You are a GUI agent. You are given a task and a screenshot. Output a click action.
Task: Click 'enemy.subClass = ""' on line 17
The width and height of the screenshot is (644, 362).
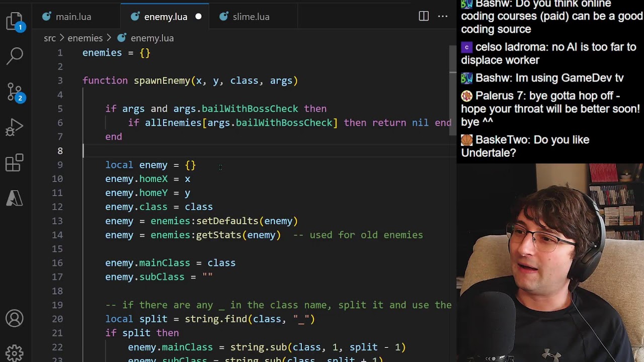[159, 277]
